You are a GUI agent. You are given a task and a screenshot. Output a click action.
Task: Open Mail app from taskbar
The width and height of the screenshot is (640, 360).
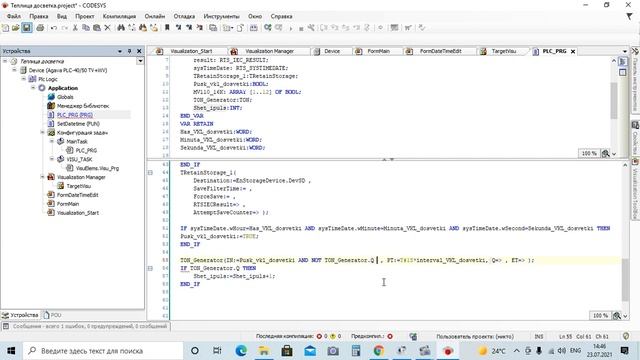click(x=310, y=351)
